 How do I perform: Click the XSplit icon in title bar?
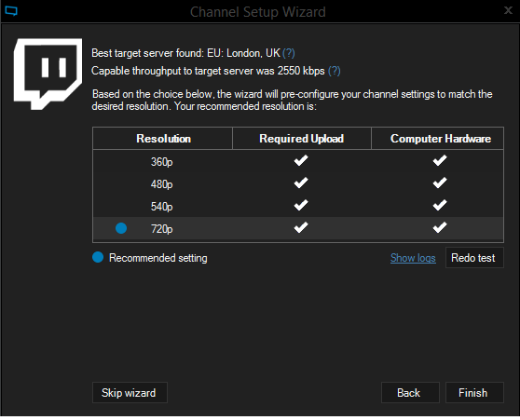click(11, 11)
